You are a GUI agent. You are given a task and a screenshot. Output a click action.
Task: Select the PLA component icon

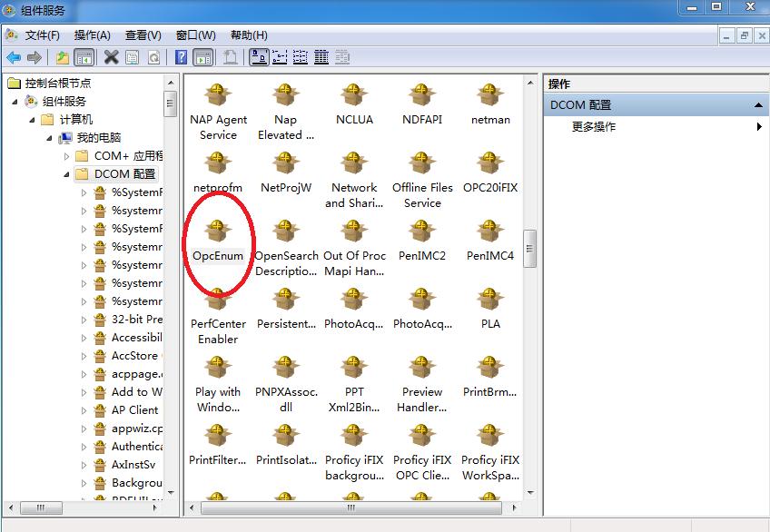click(489, 304)
